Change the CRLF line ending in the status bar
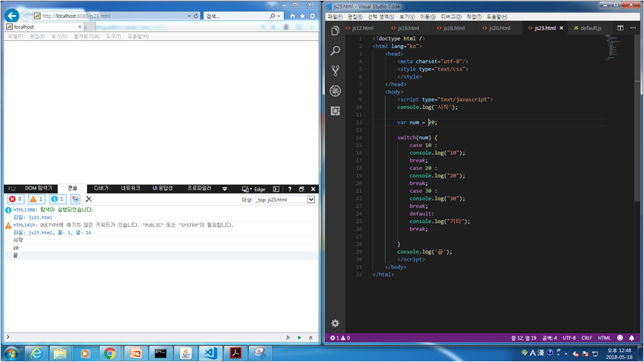644x362 pixels. (586, 338)
